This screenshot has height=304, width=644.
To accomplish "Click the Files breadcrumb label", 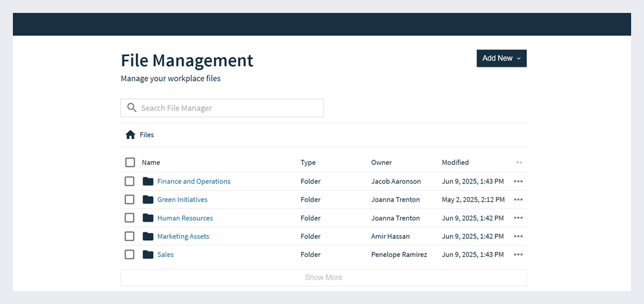I will [147, 135].
